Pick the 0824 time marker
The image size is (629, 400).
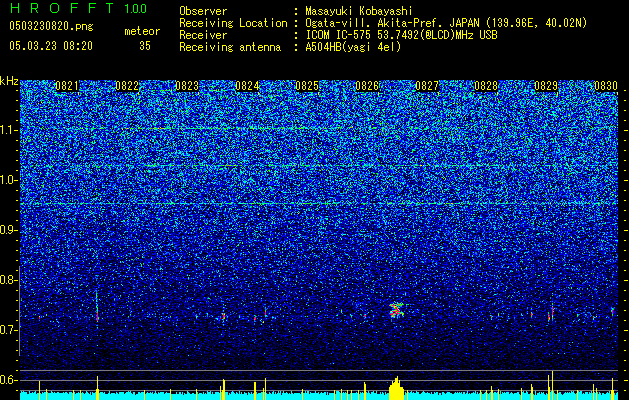247,86
